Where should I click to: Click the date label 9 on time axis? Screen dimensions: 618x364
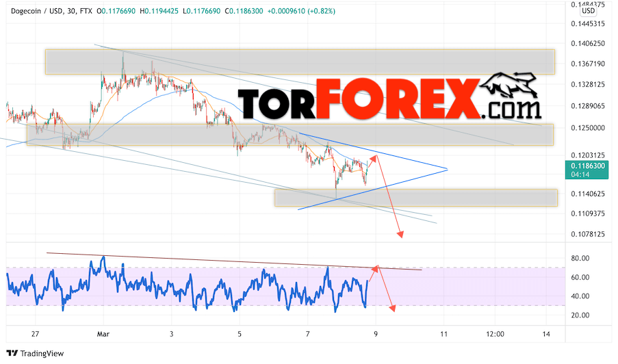[x=376, y=334]
